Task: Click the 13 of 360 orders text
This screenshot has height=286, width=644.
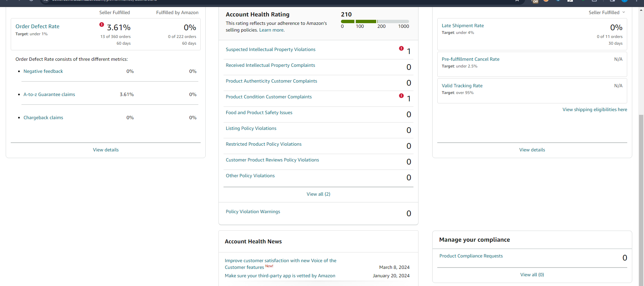Action: (116, 37)
